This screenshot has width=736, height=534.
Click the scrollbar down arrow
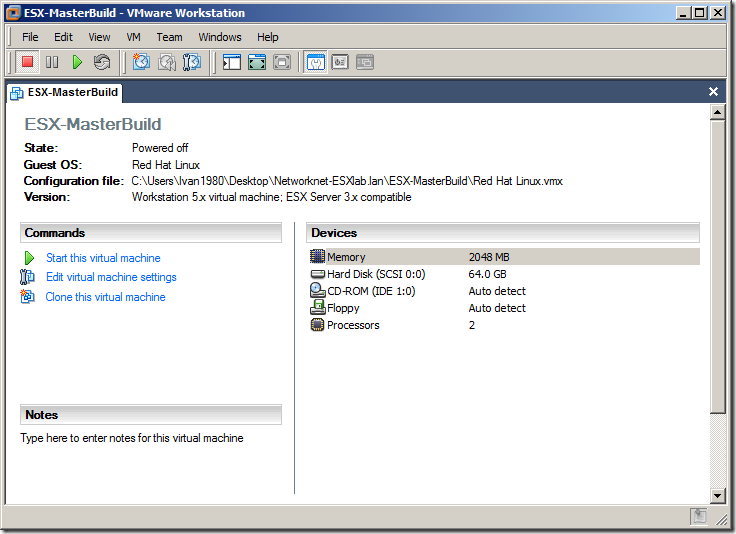(718, 495)
